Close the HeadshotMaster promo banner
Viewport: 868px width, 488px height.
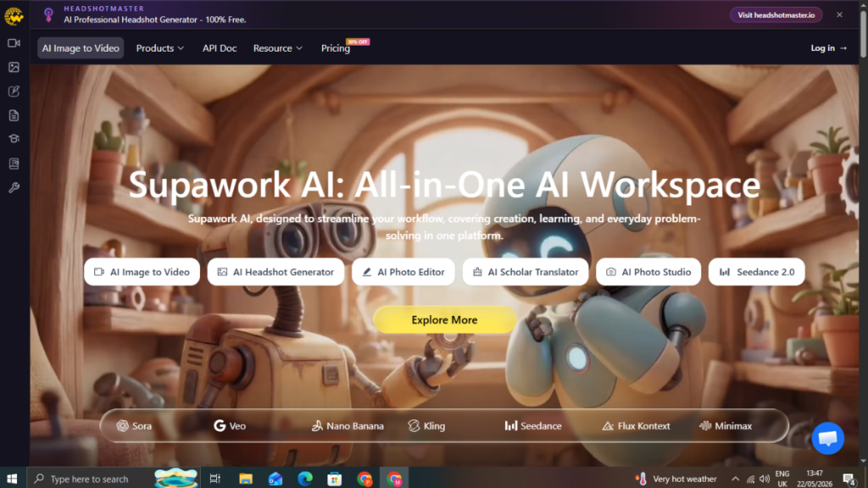tap(840, 15)
